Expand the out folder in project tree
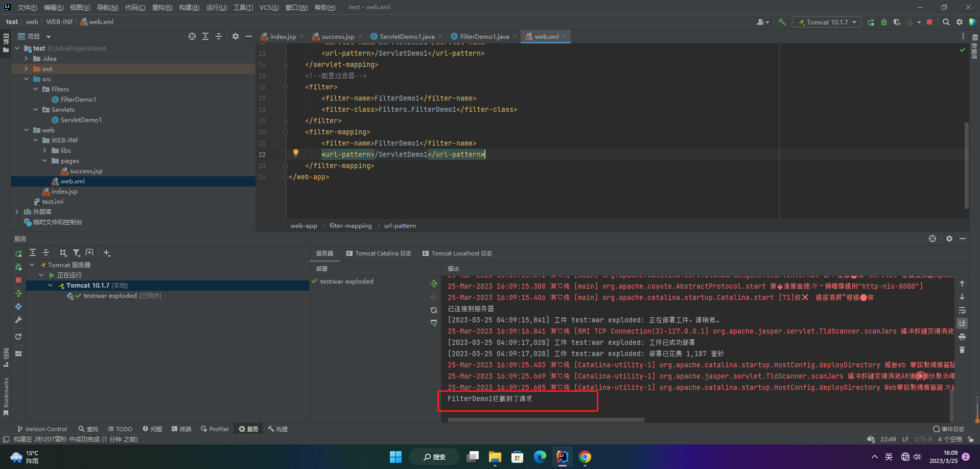 pos(26,69)
